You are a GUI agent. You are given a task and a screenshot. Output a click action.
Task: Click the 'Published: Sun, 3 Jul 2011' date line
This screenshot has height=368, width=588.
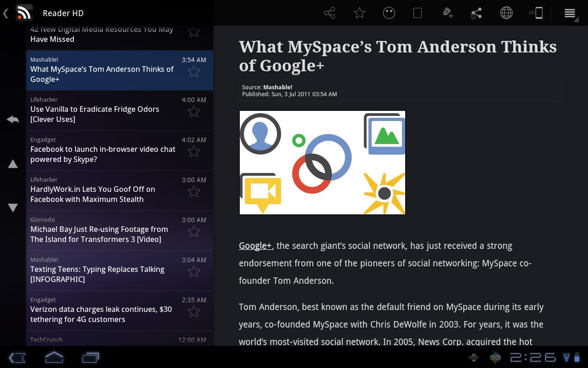coord(289,94)
